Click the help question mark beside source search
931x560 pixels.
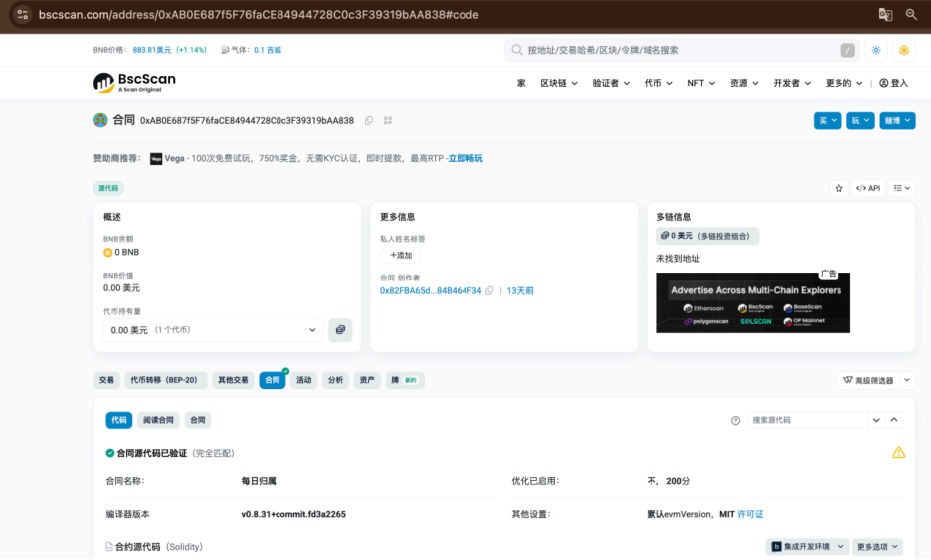(x=736, y=421)
